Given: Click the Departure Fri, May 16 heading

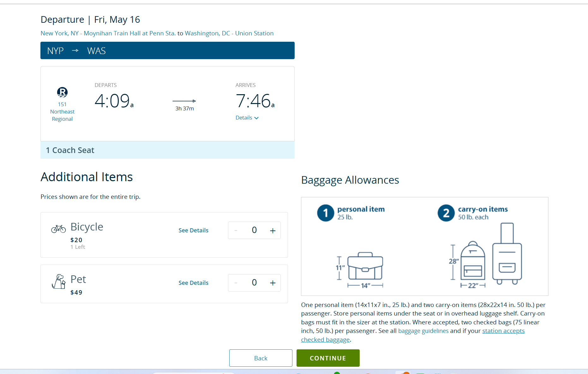Looking at the screenshot, I should [x=90, y=20].
